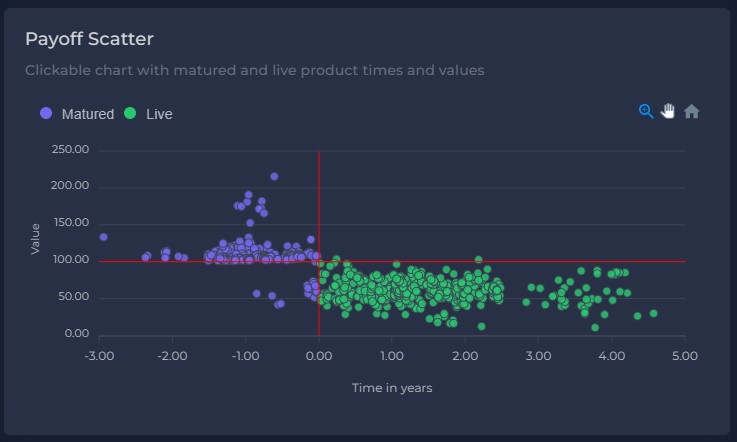Click the chart subtitle description text
Viewport: 737px width, 442px height.
click(254, 71)
